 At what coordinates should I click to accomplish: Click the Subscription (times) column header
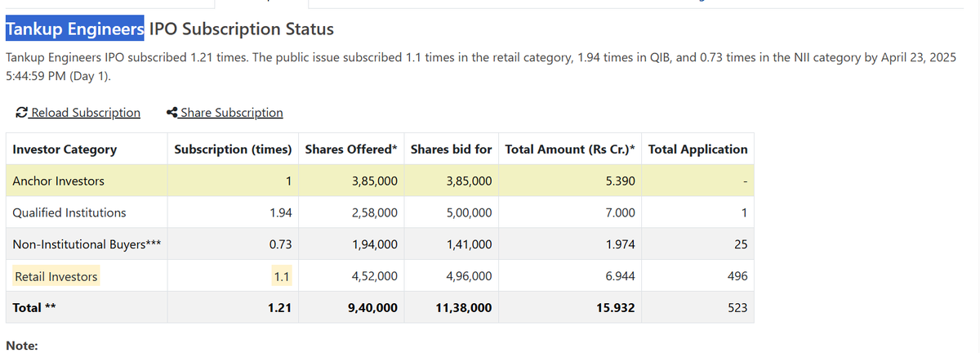pos(233,149)
